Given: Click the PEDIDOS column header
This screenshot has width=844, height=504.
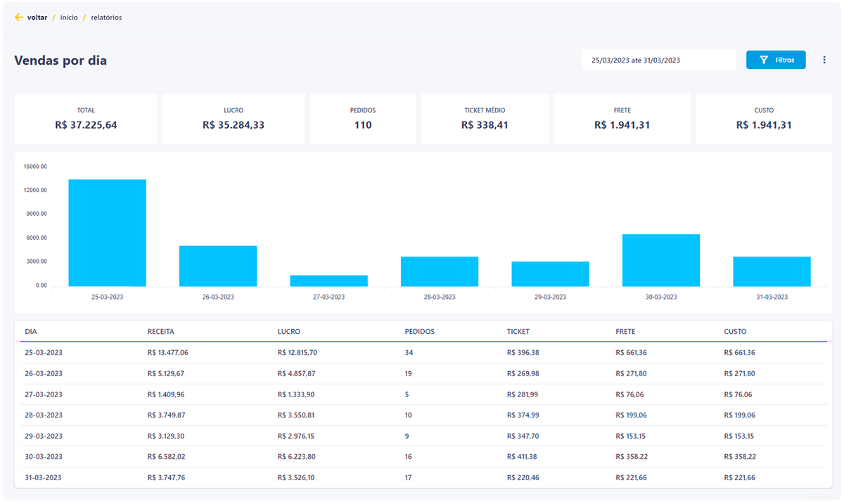Looking at the screenshot, I should pos(419,332).
